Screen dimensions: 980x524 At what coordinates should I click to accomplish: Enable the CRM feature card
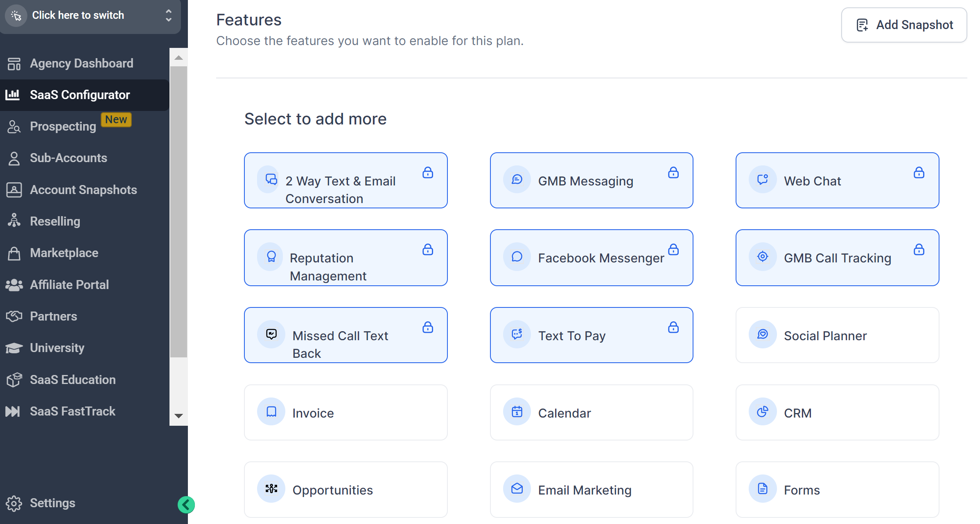837,413
